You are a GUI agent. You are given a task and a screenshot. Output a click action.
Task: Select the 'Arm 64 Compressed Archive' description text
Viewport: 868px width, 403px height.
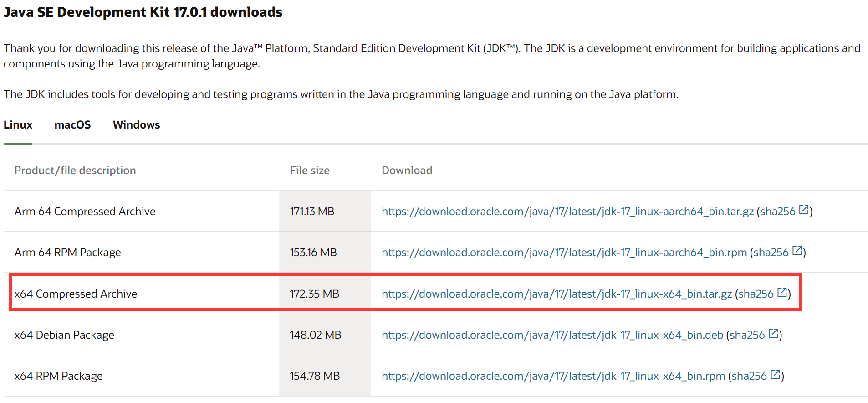click(x=85, y=212)
